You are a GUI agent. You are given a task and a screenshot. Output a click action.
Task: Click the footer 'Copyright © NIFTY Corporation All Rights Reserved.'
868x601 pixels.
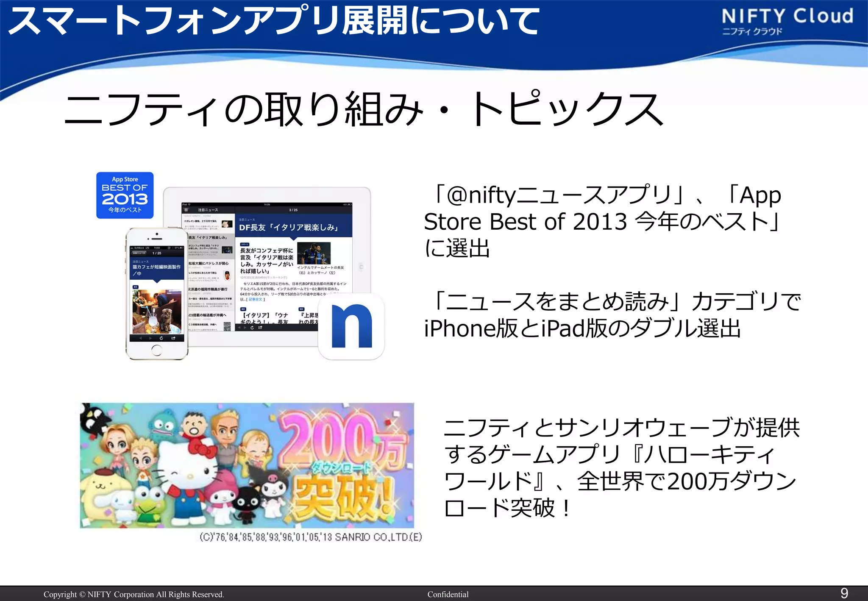coord(134,594)
